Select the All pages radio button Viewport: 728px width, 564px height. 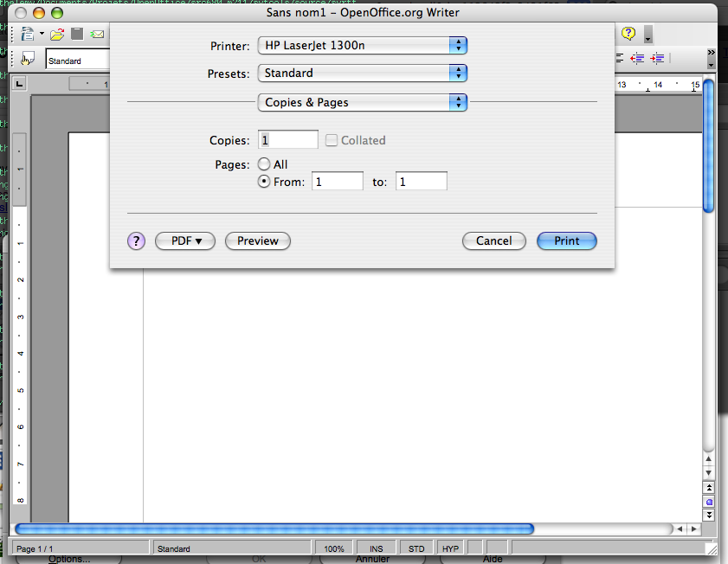click(x=264, y=164)
